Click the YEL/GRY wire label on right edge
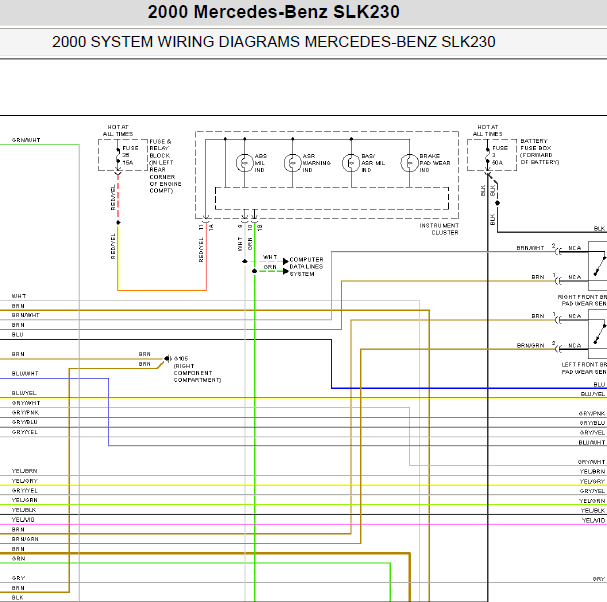This screenshot has width=607, height=602. (592, 481)
